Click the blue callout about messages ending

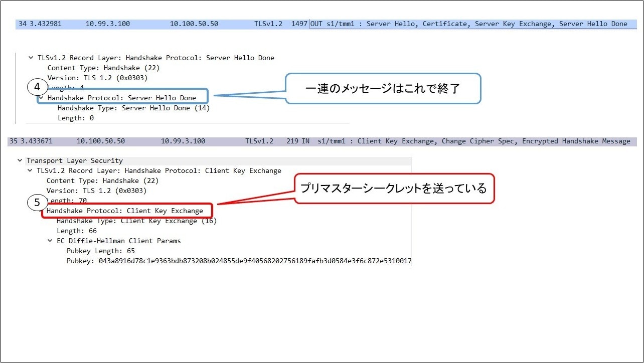tap(383, 89)
